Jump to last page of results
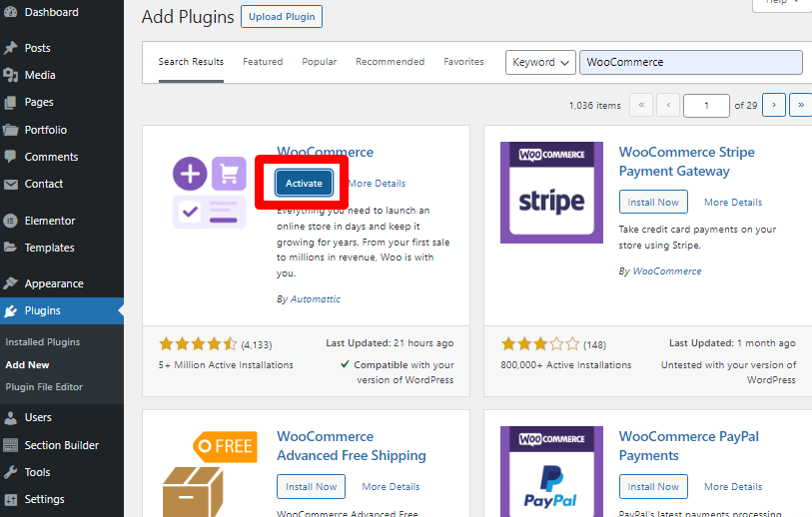 click(x=801, y=105)
